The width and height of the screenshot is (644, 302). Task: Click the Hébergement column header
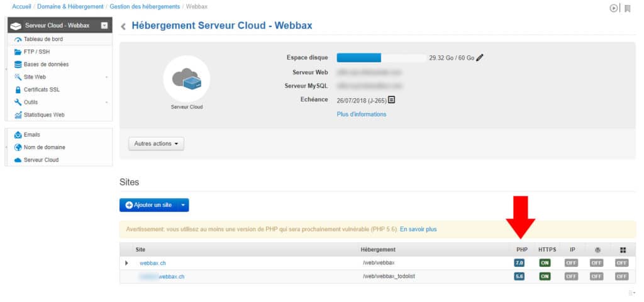378,249
